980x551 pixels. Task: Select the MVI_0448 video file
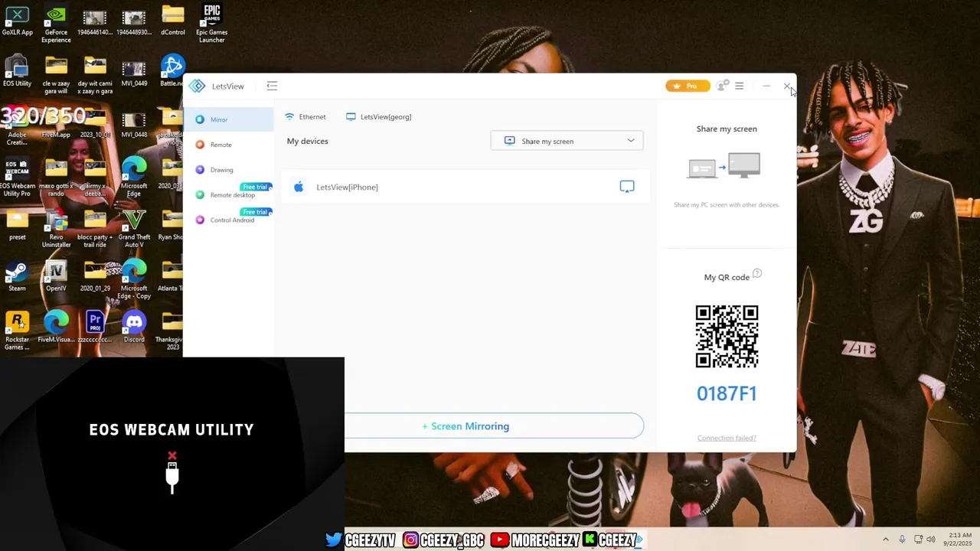[134, 123]
